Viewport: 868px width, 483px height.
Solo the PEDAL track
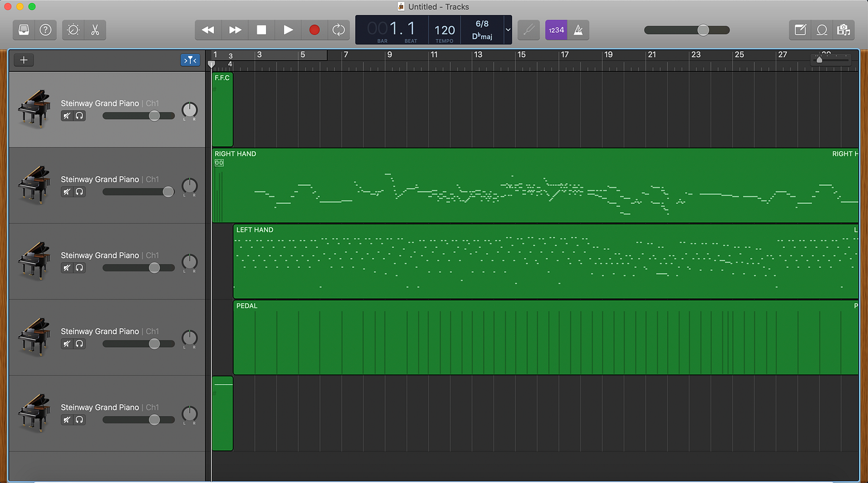click(x=79, y=343)
